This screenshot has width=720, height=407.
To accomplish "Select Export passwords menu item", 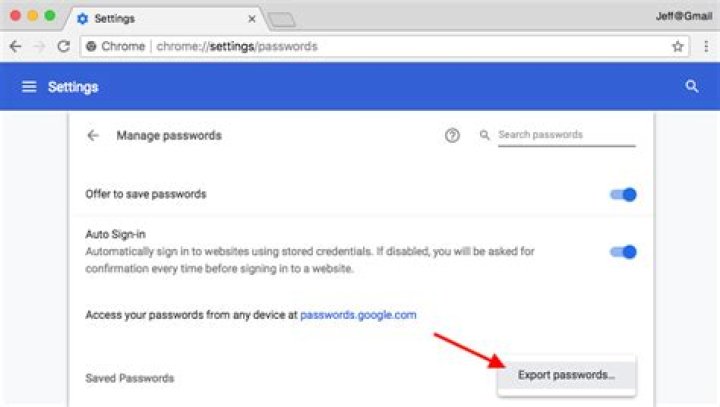I will [566, 375].
